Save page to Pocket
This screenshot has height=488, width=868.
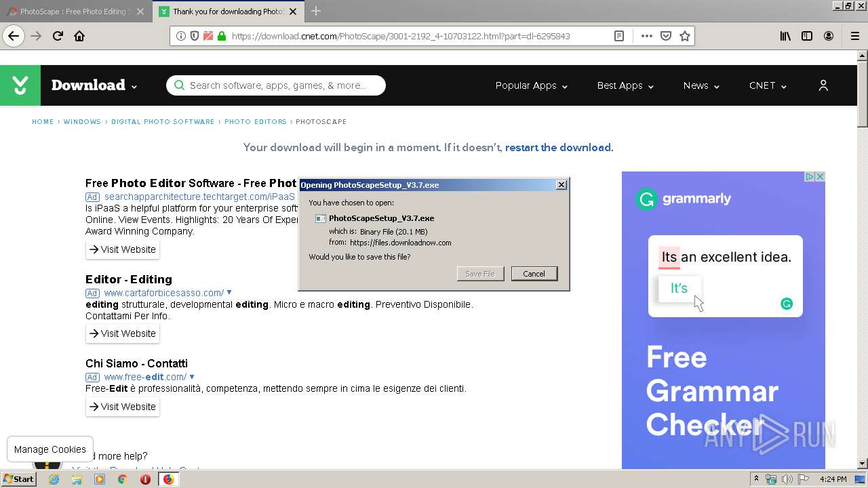pos(666,36)
